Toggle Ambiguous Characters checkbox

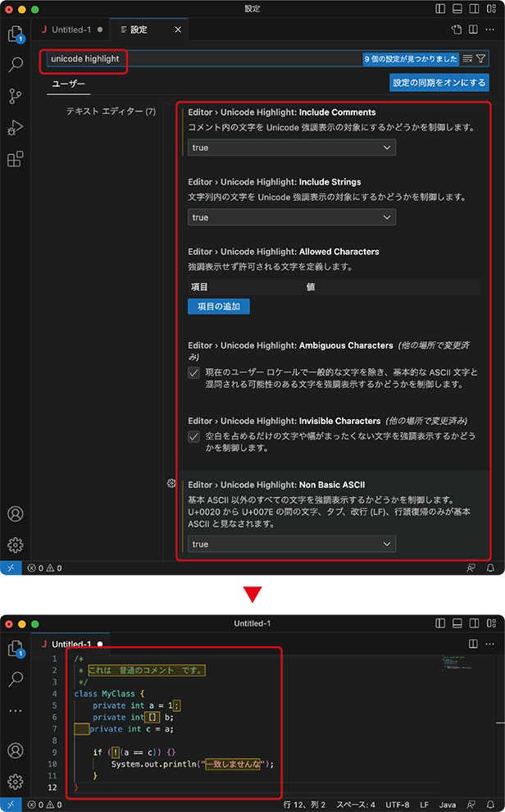[193, 373]
